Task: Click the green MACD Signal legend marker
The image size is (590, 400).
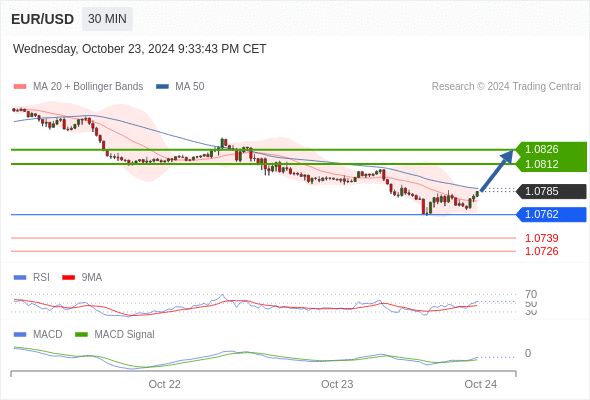Action: [81, 335]
